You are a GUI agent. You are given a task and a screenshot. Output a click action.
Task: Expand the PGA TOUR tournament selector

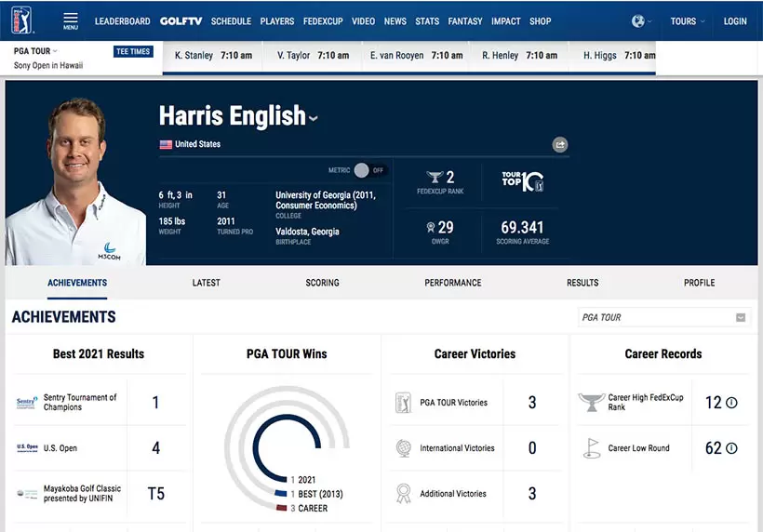[x=35, y=51]
